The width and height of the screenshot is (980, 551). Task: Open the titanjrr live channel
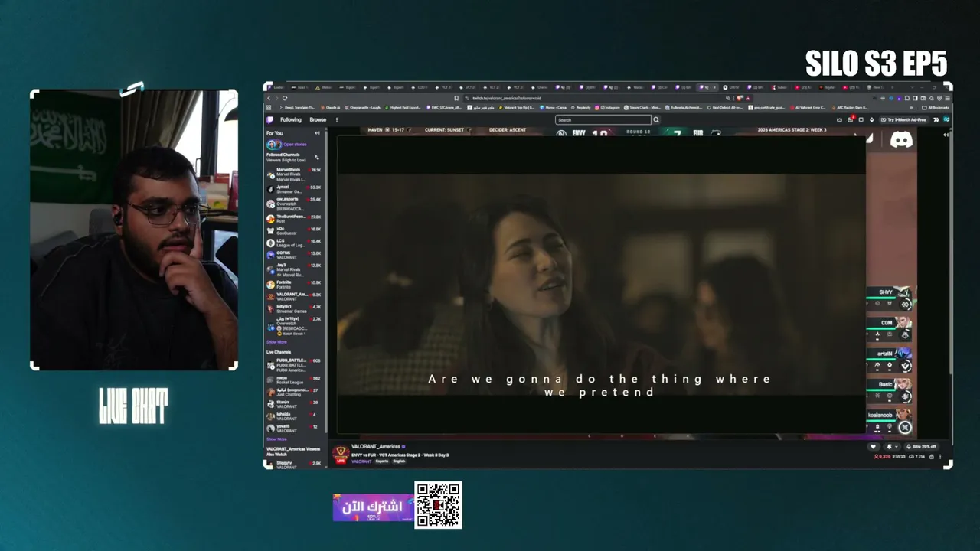pos(294,403)
